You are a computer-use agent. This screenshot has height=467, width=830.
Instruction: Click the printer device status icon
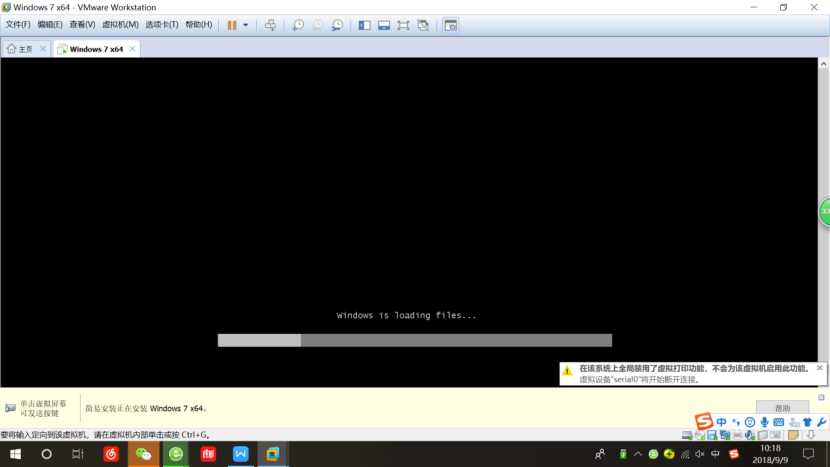737,435
